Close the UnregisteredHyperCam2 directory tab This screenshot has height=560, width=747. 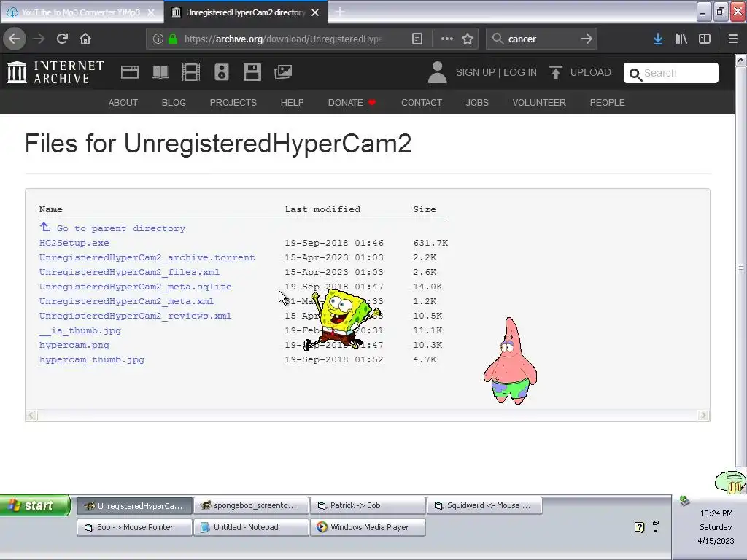coord(315,12)
